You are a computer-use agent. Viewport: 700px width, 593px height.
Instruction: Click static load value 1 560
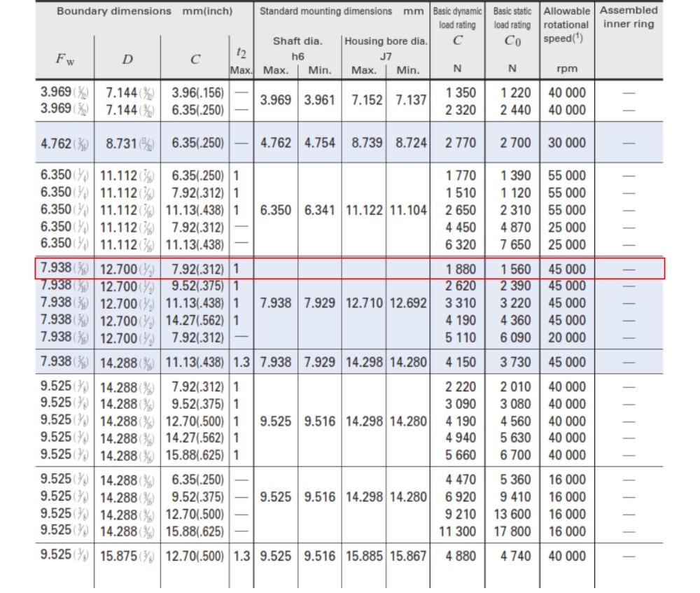(x=516, y=270)
